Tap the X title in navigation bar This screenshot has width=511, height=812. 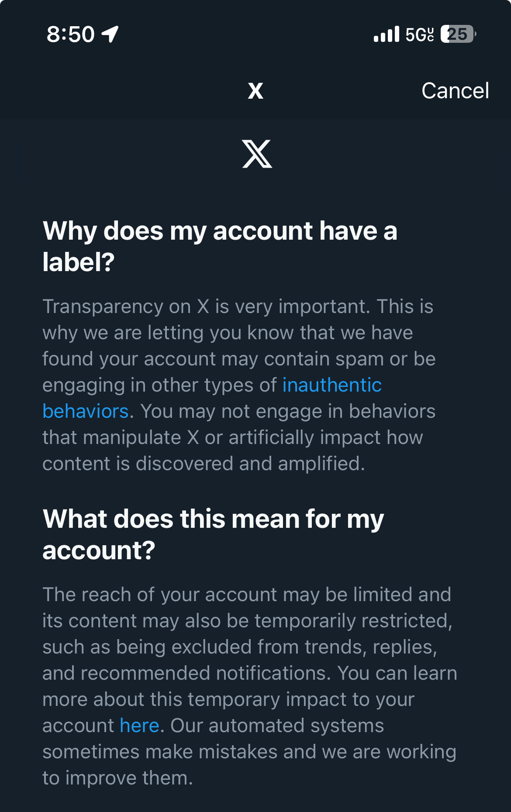255,91
